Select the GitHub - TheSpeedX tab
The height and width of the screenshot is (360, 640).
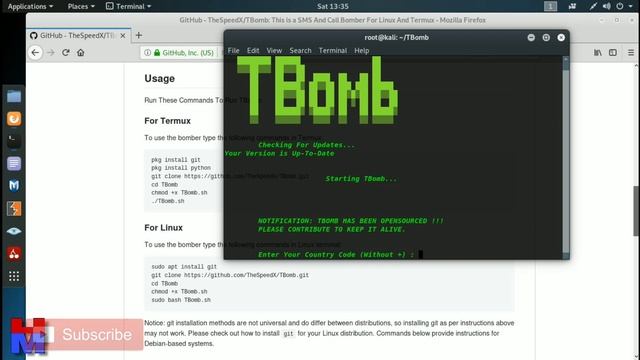[79, 36]
